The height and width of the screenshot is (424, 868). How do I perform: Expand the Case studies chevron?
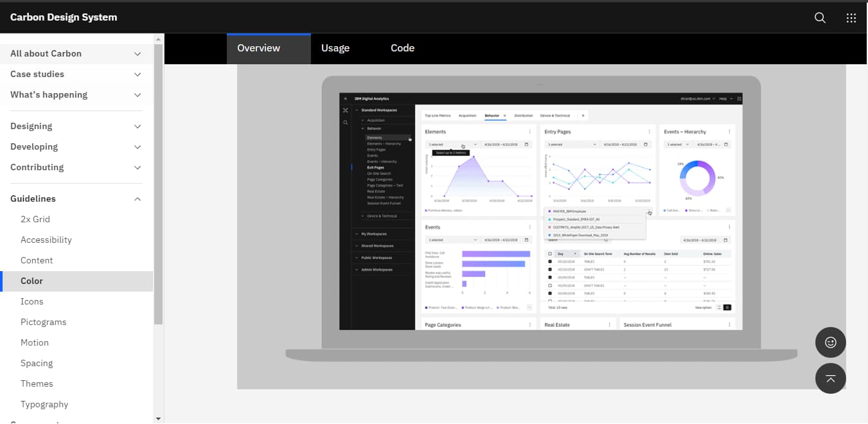[137, 75]
